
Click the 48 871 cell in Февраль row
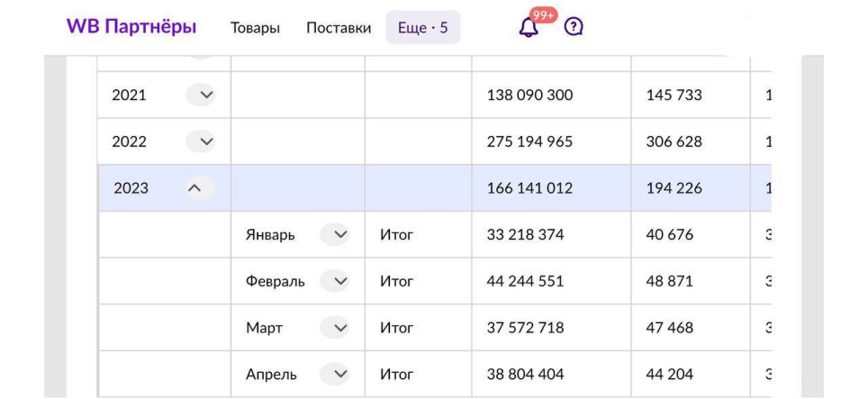[670, 281]
